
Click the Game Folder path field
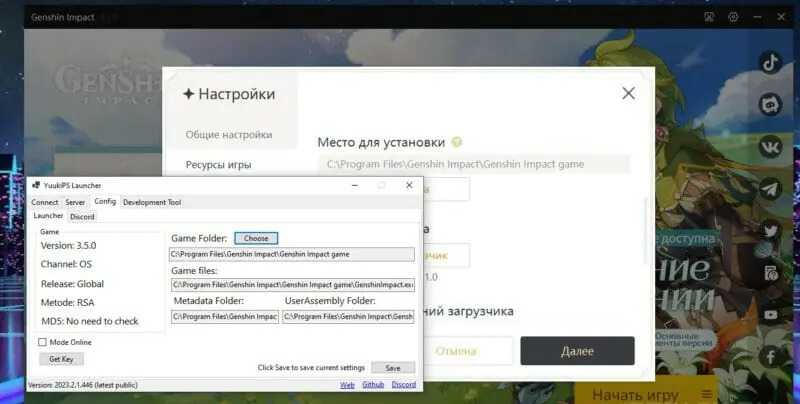point(292,254)
